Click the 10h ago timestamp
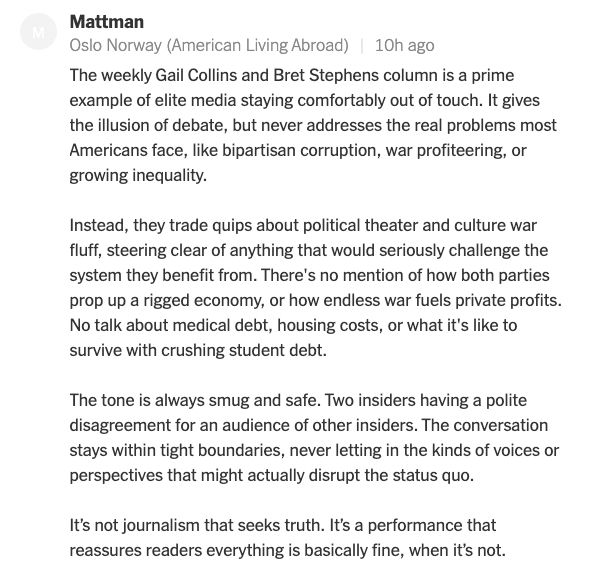Screen dimensions: 606x580 405,46
